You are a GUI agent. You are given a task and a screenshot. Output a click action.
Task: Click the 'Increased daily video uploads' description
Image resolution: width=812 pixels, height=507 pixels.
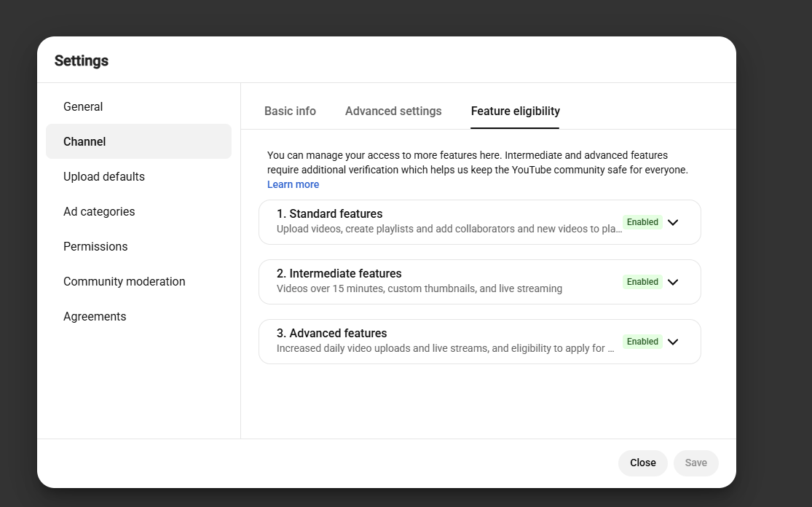click(x=446, y=348)
